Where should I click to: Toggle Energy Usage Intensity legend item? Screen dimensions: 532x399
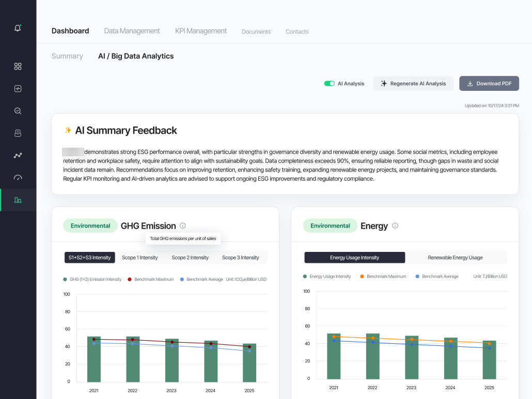pos(327,277)
